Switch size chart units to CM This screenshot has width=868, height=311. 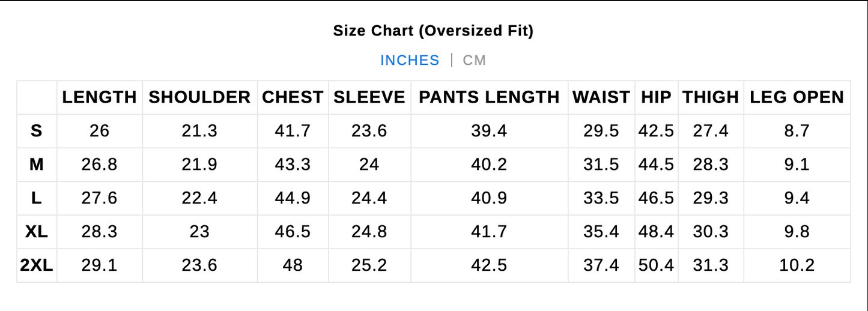click(x=474, y=61)
